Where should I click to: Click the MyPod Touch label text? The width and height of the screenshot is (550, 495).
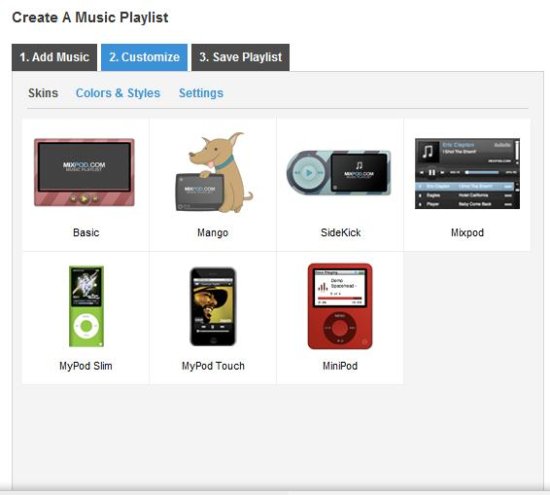click(x=213, y=366)
